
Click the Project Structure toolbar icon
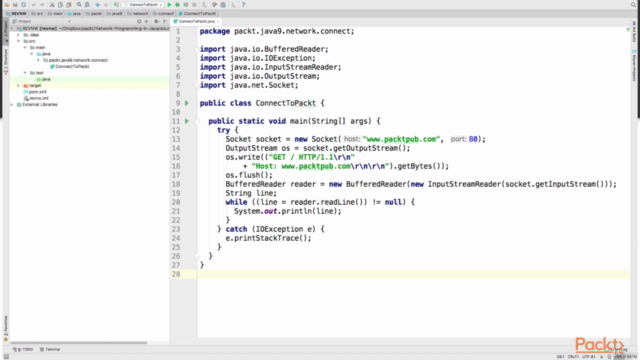223,4
